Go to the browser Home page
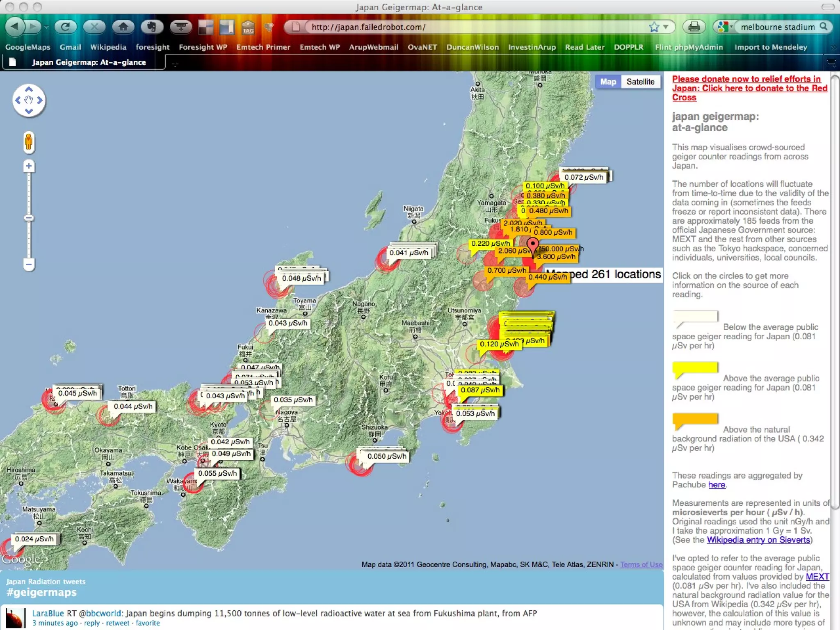The height and width of the screenshot is (630, 840). [123, 27]
